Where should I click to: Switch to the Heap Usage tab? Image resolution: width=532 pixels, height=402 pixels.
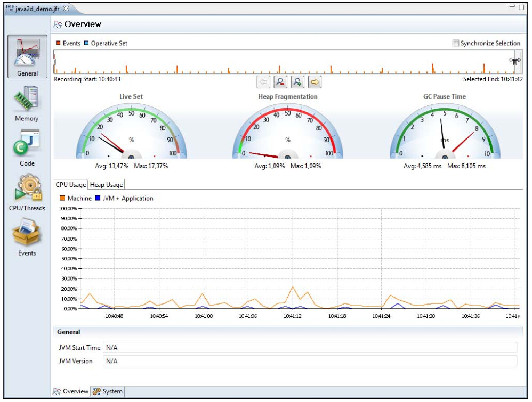(x=106, y=185)
